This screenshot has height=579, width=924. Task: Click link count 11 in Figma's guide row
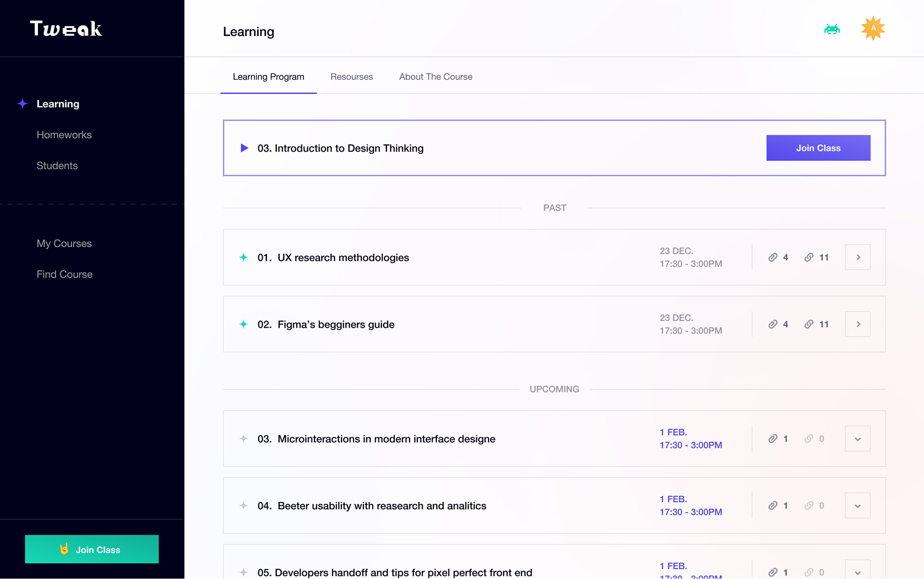point(824,324)
